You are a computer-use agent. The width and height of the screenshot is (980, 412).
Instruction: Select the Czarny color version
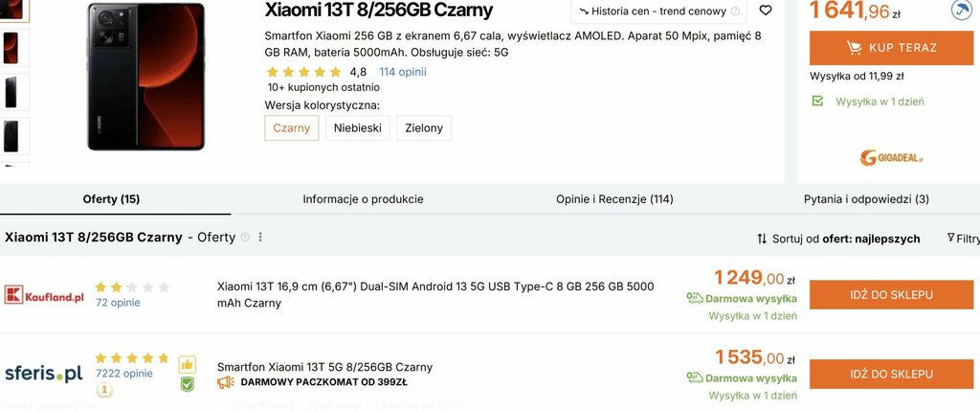coord(292,128)
